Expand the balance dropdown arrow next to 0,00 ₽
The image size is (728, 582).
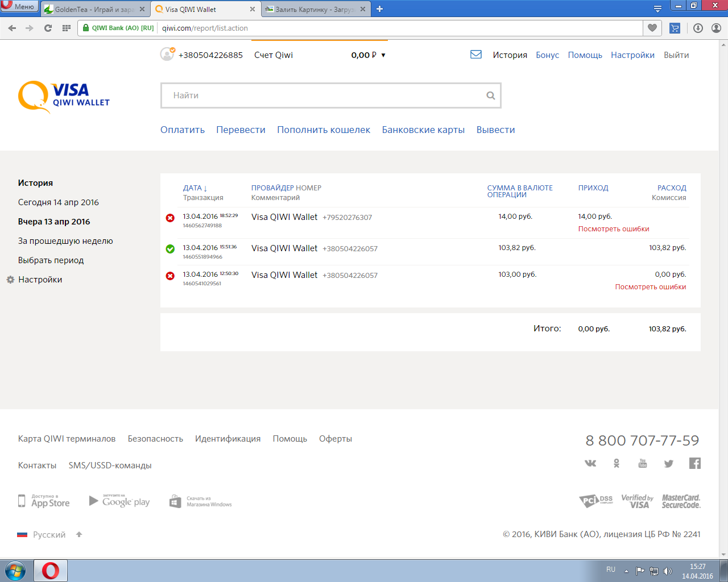tap(383, 55)
